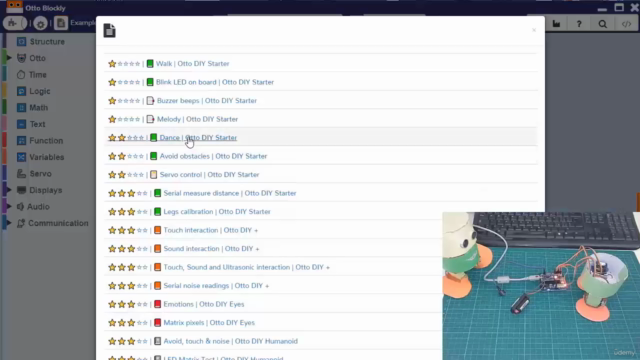Open Buzzer beeps | Otto DIY Starter example
Viewport: 640px width, 360px height.
click(x=207, y=100)
